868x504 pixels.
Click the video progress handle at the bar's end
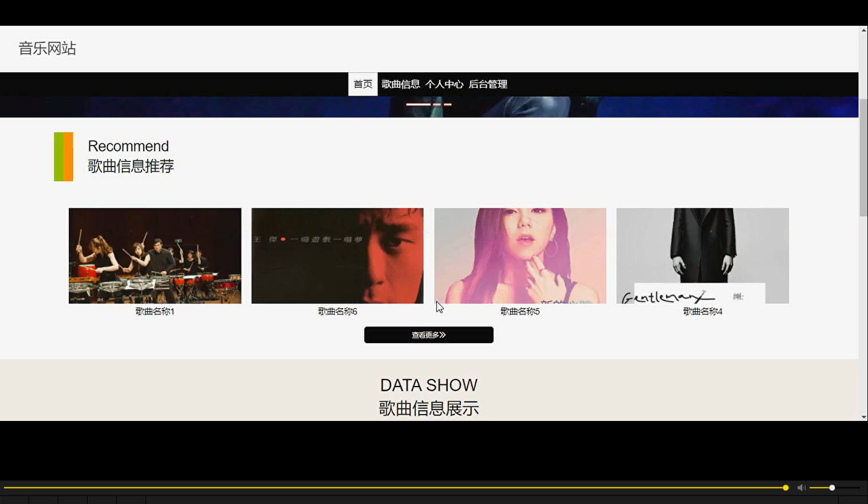tap(786, 488)
